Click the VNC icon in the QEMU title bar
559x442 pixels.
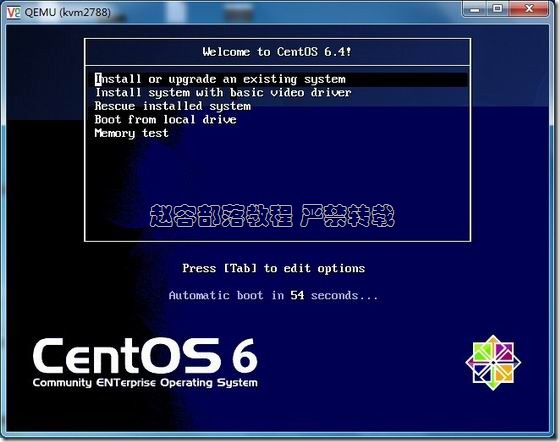tap(14, 12)
